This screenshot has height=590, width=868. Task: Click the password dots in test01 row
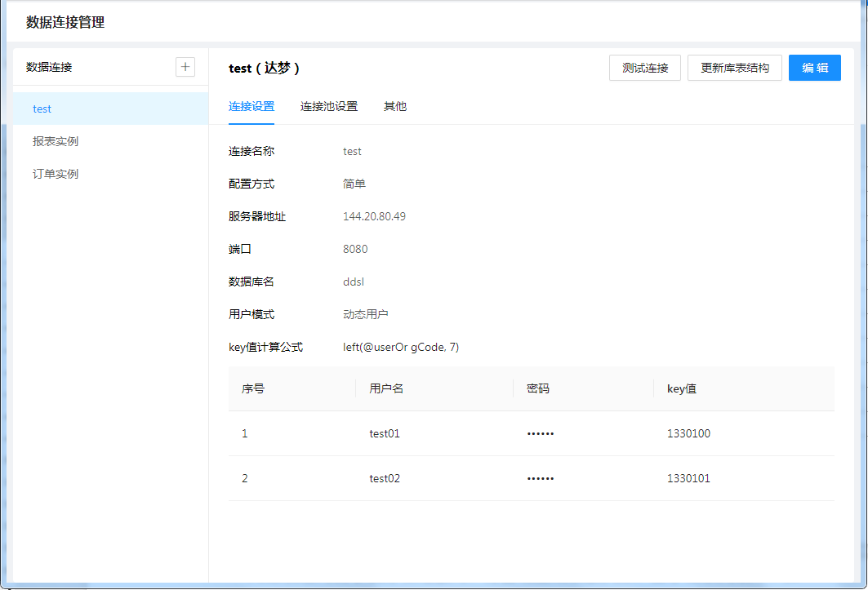[x=541, y=433]
